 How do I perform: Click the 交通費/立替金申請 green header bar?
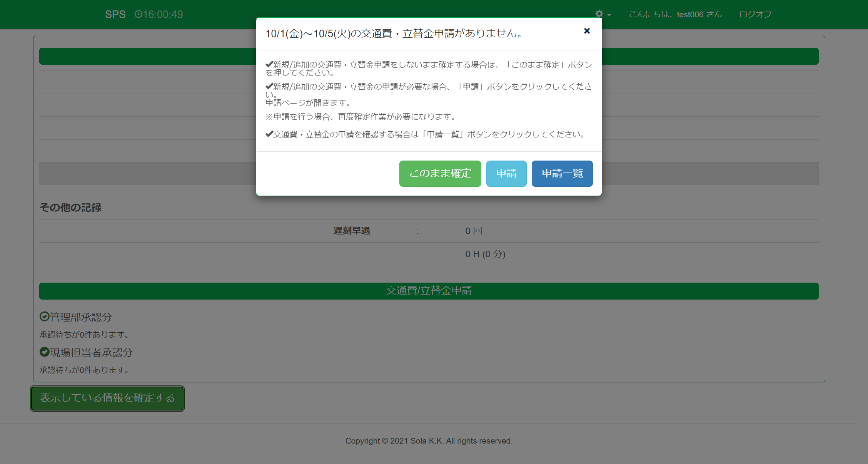[x=429, y=291]
